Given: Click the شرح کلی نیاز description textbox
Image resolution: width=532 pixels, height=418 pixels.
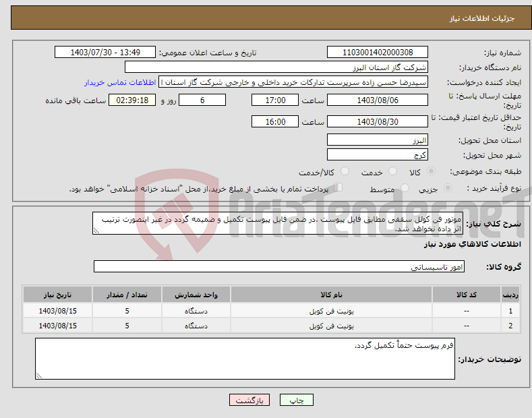Looking at the screenshot, I should [278, 223].
